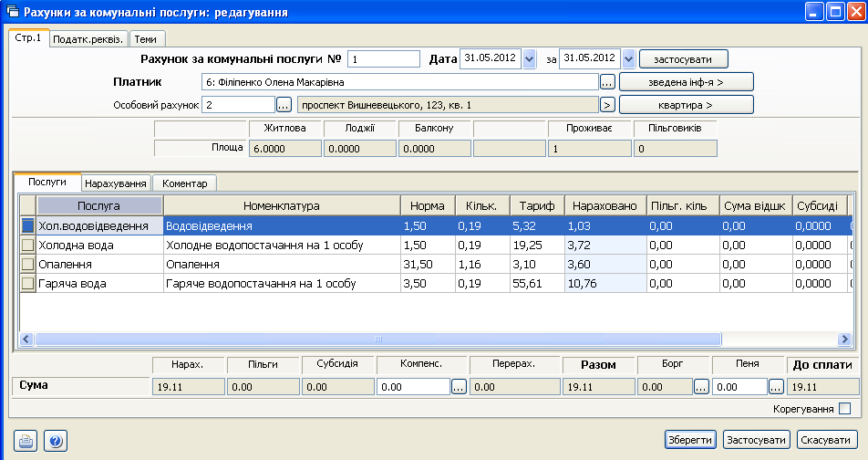Select row marker for Опалення

click(27, 265)
